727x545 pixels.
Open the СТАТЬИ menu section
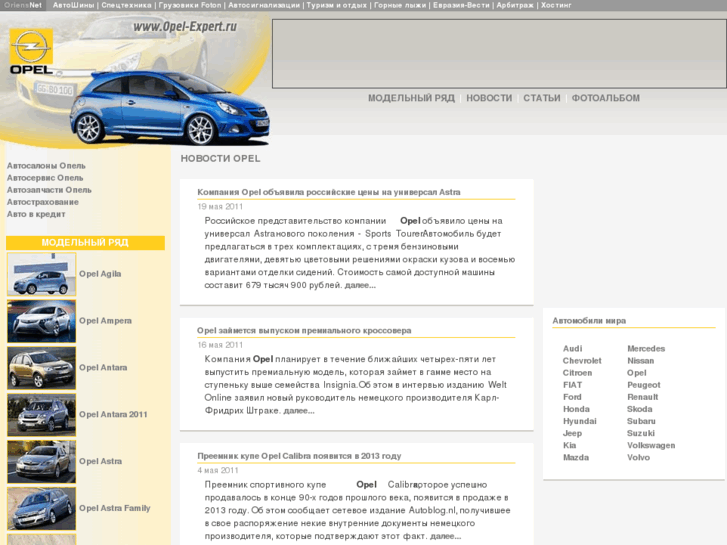point(542,98)
